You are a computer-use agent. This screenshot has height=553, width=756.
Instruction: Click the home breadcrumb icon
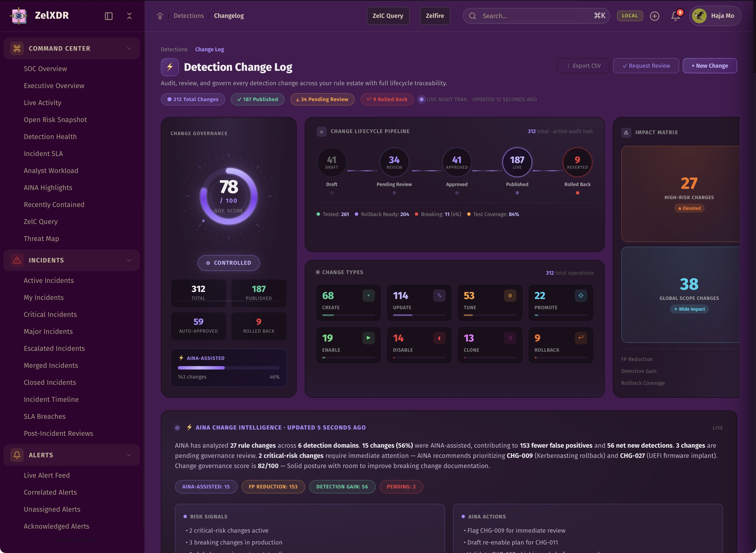tap(160, 16)
